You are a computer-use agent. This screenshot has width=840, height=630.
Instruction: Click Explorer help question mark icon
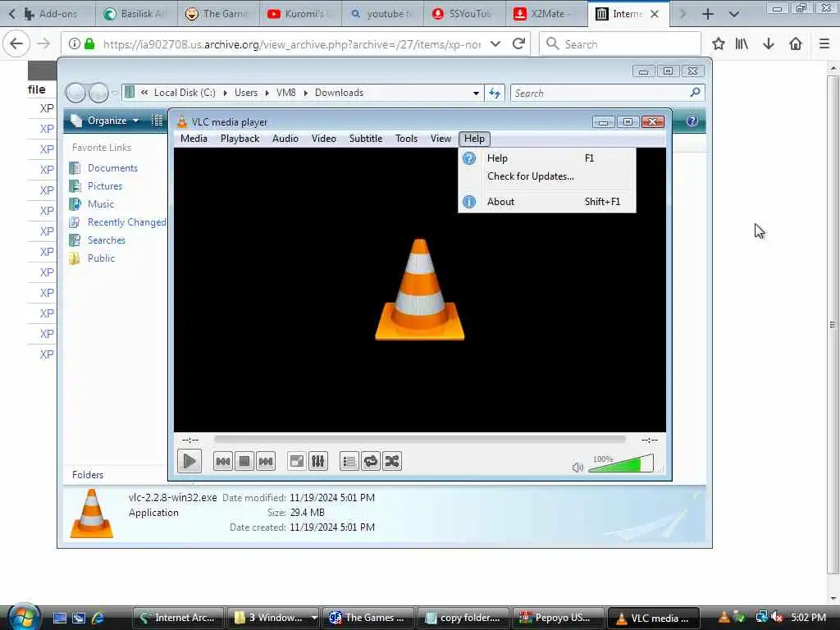click(x=692, y=121)
